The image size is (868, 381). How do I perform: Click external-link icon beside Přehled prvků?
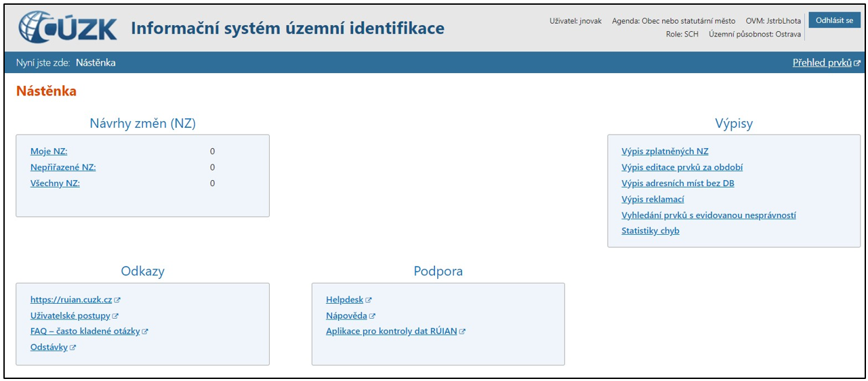pyautogui.click(x=857, y=63)
